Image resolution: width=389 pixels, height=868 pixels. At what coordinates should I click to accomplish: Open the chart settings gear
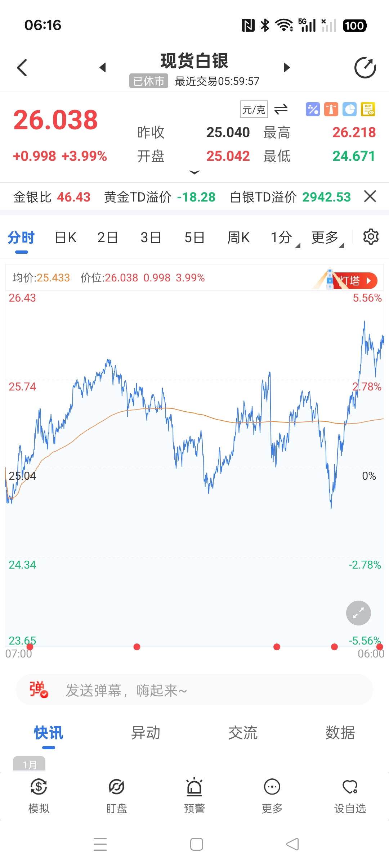click(371, 237)
